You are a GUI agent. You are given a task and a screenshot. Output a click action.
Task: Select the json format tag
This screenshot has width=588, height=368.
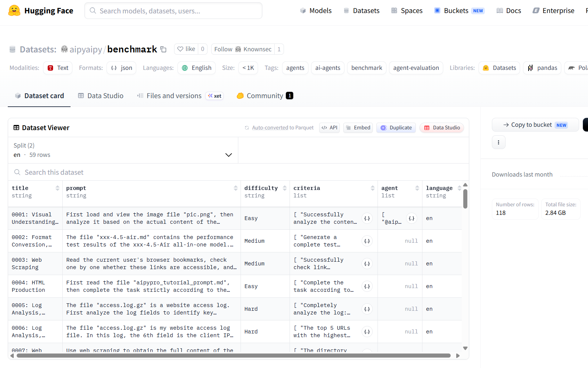click(121, 68)
